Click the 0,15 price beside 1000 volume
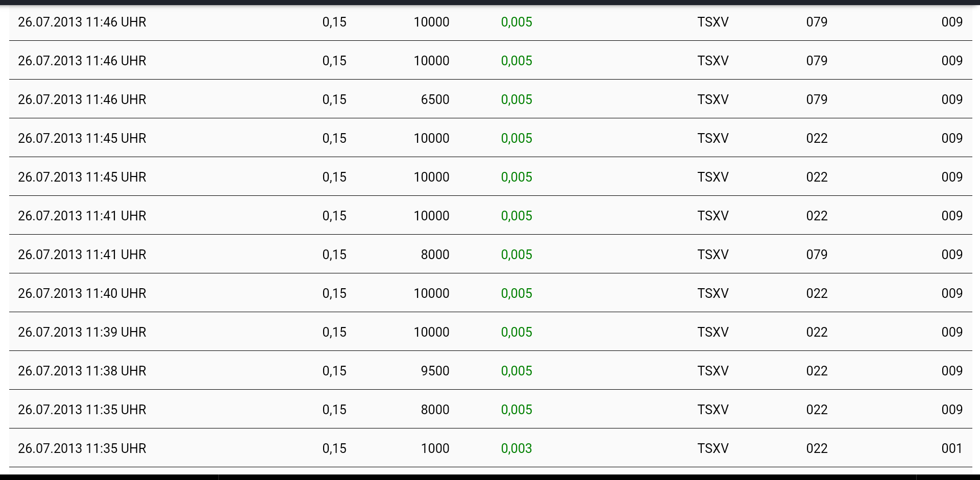Screen dimensions: 980x480 coord(334,448)
